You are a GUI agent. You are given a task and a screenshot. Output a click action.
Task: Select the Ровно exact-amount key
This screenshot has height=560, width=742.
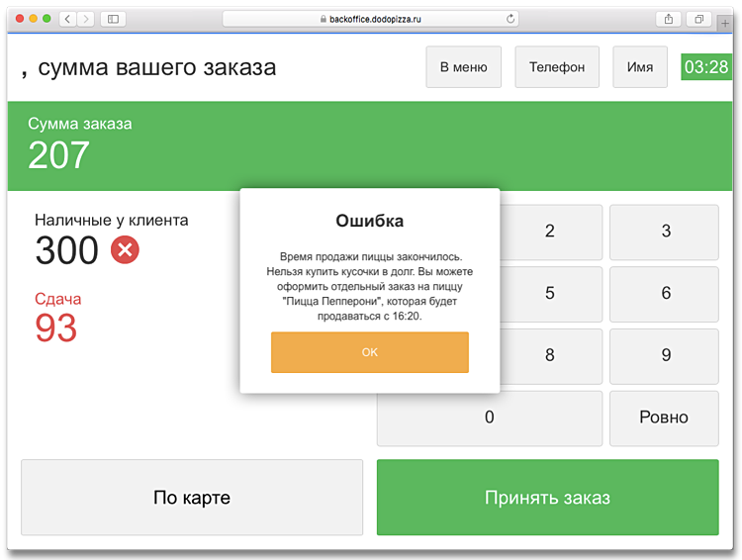click(664, 418)
